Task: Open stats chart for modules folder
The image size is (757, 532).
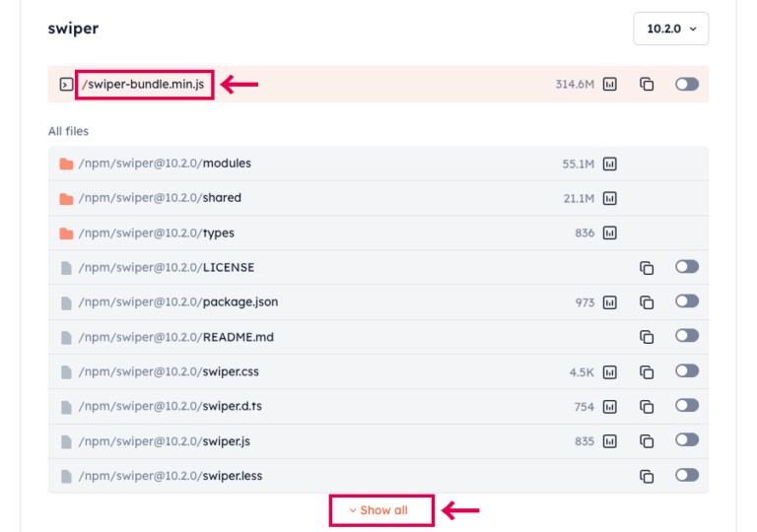Action: coord(610,164)
